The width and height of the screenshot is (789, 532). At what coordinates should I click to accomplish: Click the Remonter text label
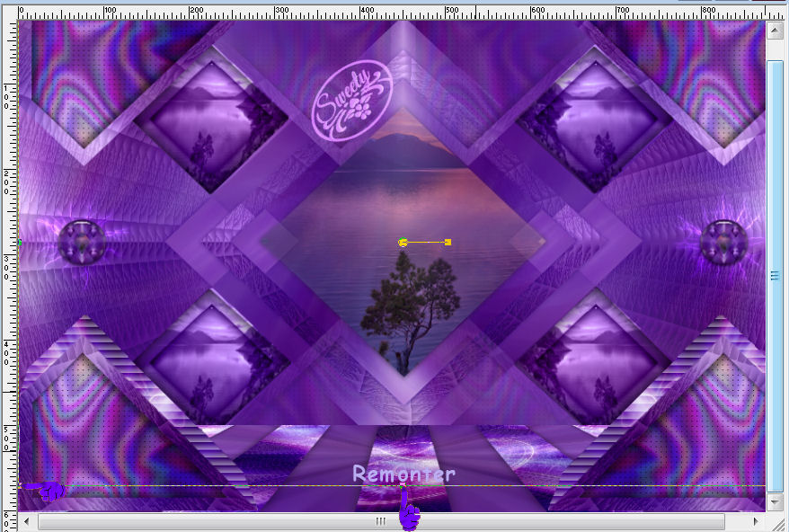[x=403, y=474]
